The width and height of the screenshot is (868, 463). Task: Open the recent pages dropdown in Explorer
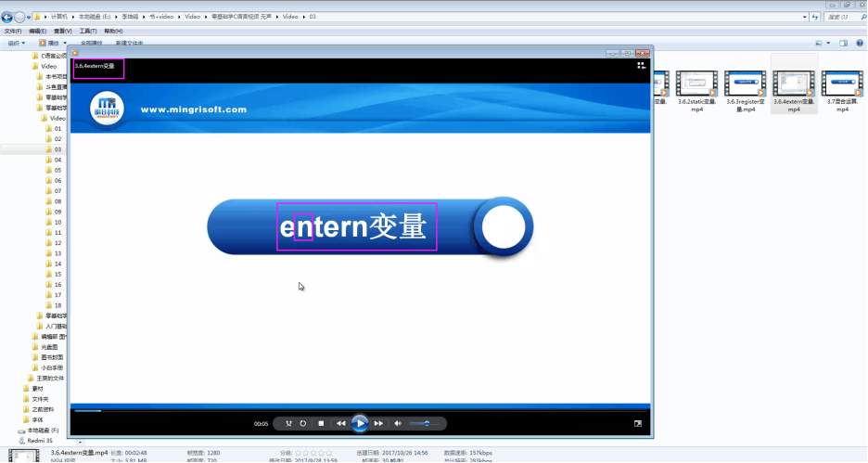pos(29,18)
